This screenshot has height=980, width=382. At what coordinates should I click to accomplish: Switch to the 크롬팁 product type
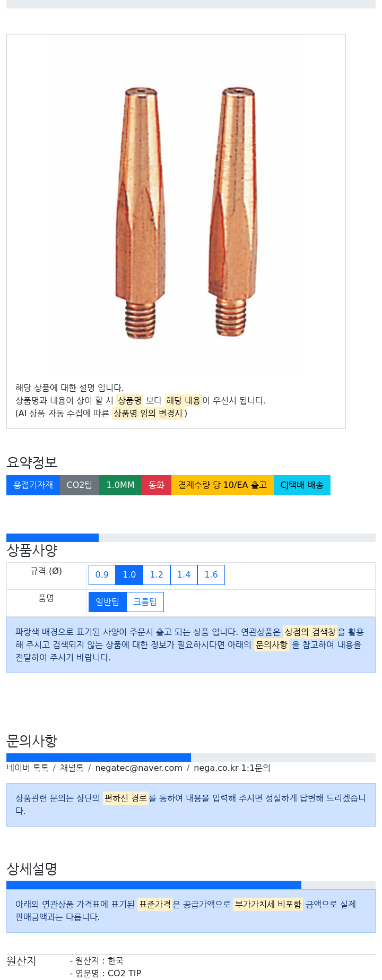[145, 602]
